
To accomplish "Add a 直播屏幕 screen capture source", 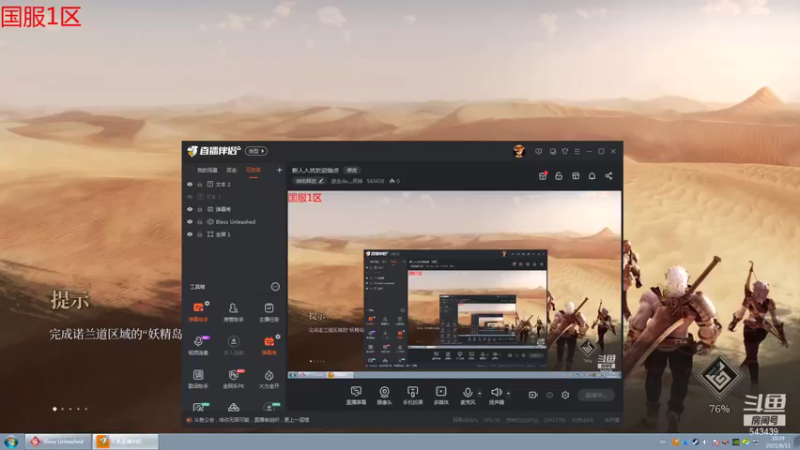I will [356, 395].
